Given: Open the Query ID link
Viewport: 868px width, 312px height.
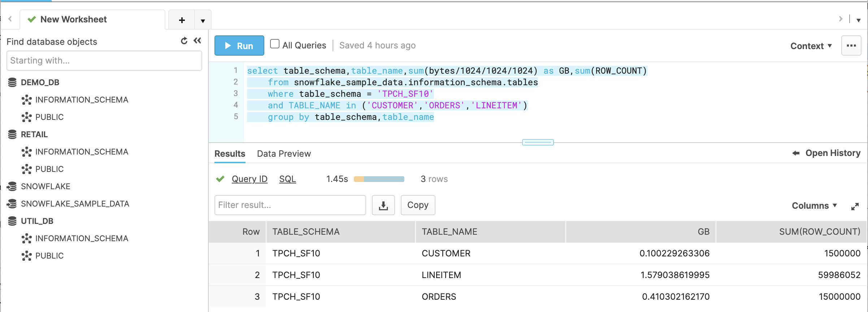Looking at the screenshot, I should (249, 179).
